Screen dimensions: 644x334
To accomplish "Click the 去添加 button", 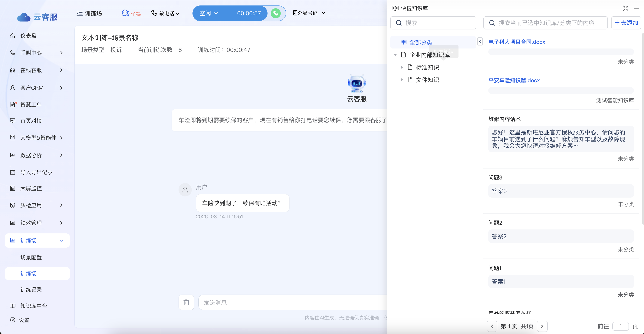I will 626,23.
